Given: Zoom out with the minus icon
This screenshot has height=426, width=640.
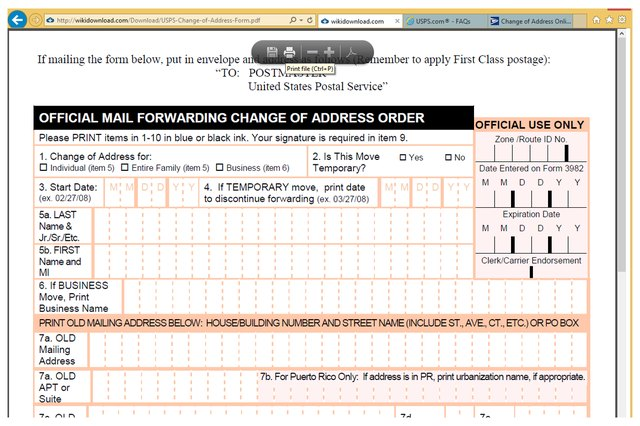Looking at the screenshot, I should 312,52.
